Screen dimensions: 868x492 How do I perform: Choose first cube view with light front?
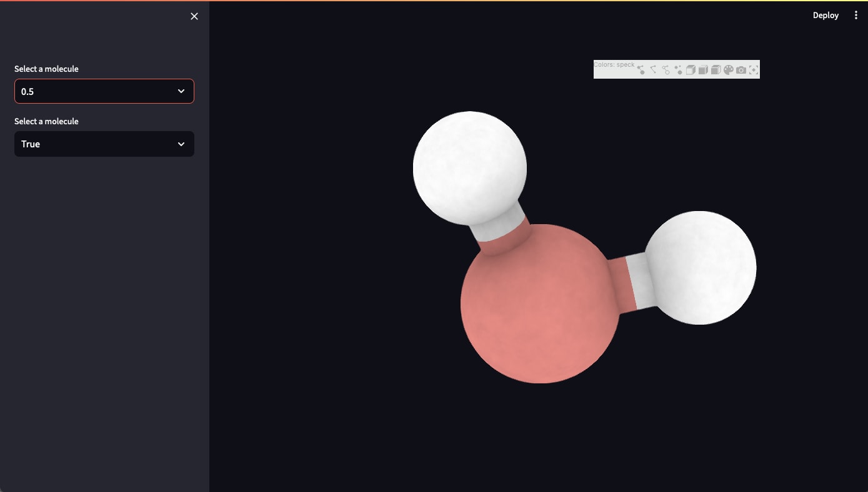click(x=691, y=70)
